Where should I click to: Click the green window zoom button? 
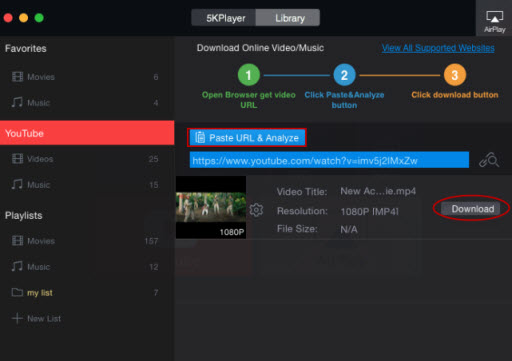coord(39,18)
